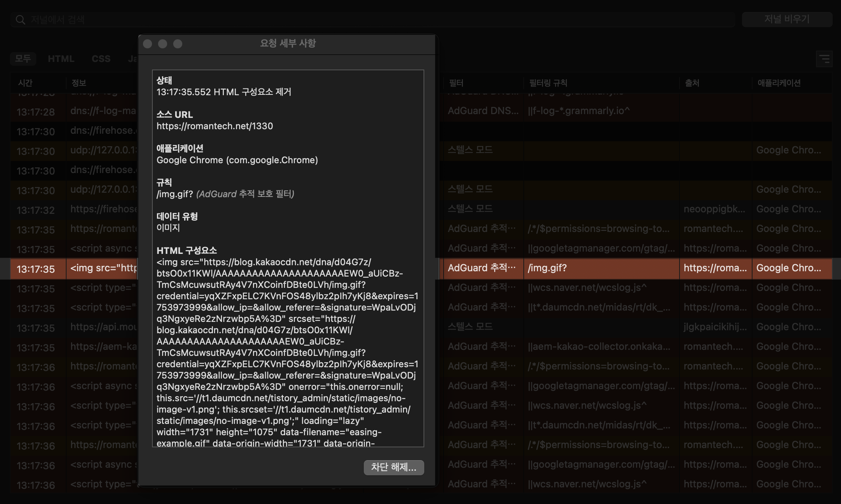This screenshot has height=504, width=841.
Task: Switch to the CSS filter tab
Action: click(101, 59)
